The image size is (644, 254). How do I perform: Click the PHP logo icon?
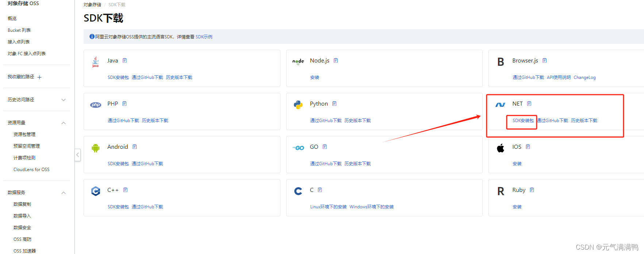96,105
